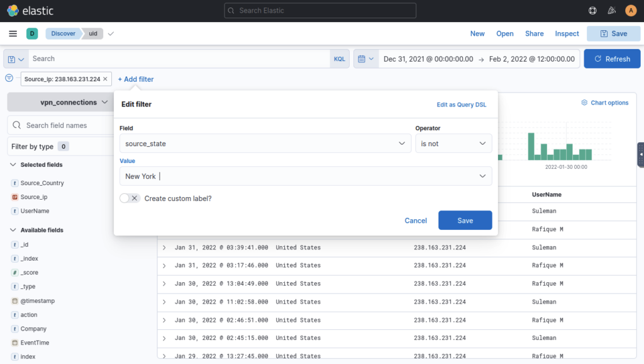Image resolution: width=644 pixels, height=364 pixels.
Task: Collapse the Available fields section
Action: pos(13,230)
